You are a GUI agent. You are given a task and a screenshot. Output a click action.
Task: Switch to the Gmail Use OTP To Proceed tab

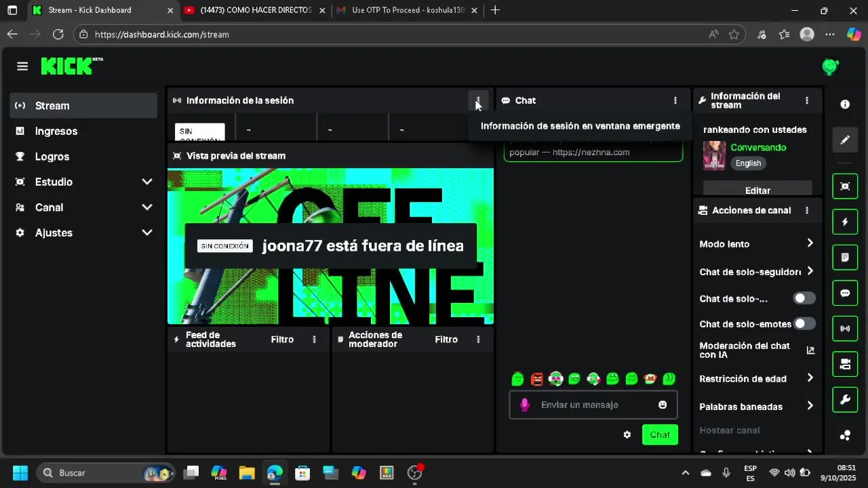point(408,10)
